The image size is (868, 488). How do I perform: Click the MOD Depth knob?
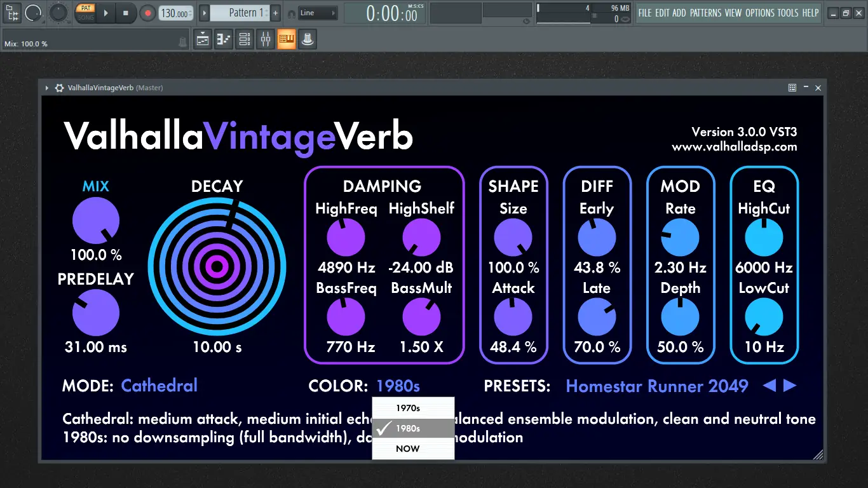(x=681, y=317)
